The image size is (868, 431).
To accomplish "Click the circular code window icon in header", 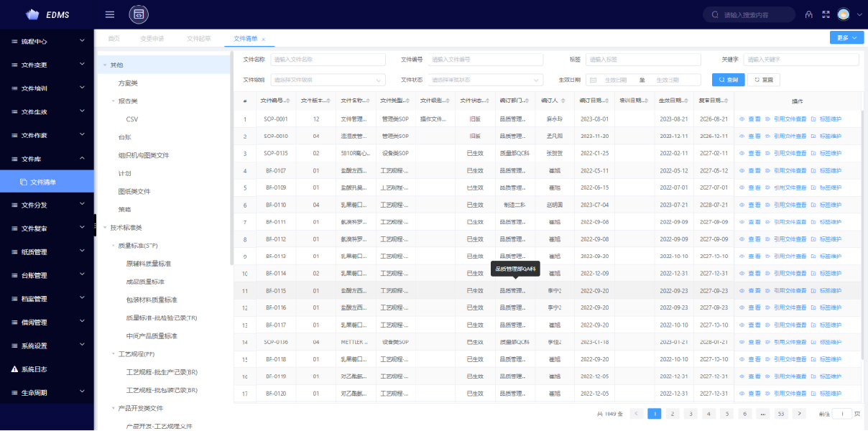I will 139,14.
